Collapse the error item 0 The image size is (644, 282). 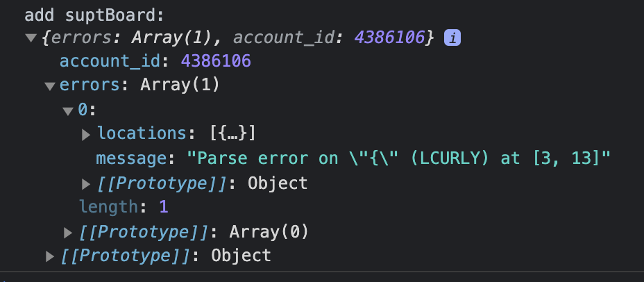click(68, 111)
